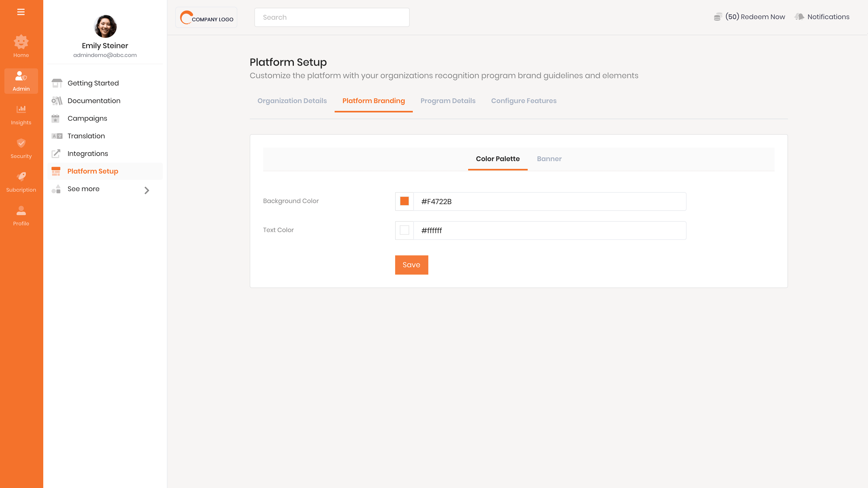This screenshot has height=488, width=868.
Task: Click the Platform Setup layout icon
Action: click(x=56, y=171)
